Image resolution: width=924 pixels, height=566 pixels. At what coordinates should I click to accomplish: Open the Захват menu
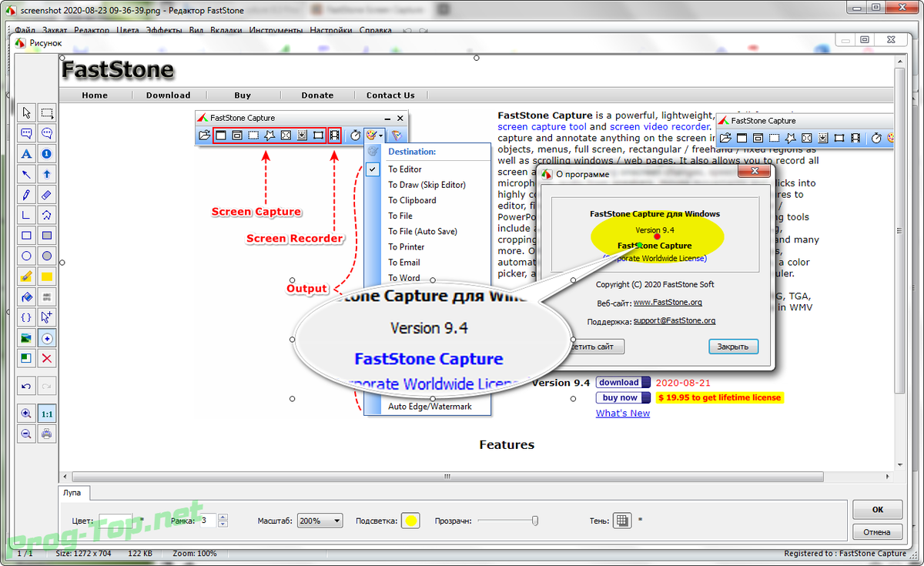point(55,31)
